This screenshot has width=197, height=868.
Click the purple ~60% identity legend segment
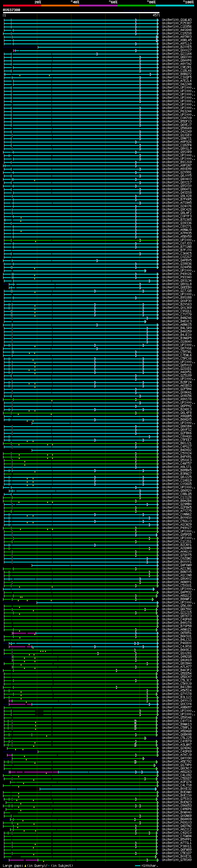[99, 6]
